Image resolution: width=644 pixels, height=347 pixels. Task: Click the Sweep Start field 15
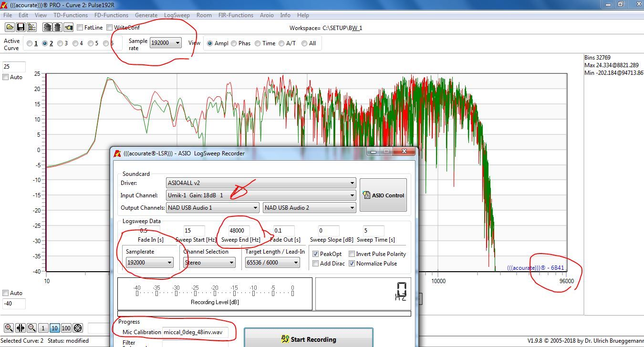point(195,231)
